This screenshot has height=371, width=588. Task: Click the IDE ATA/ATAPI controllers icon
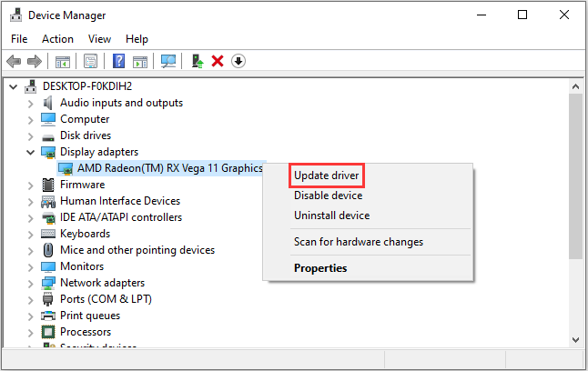[x=48, y=217]
